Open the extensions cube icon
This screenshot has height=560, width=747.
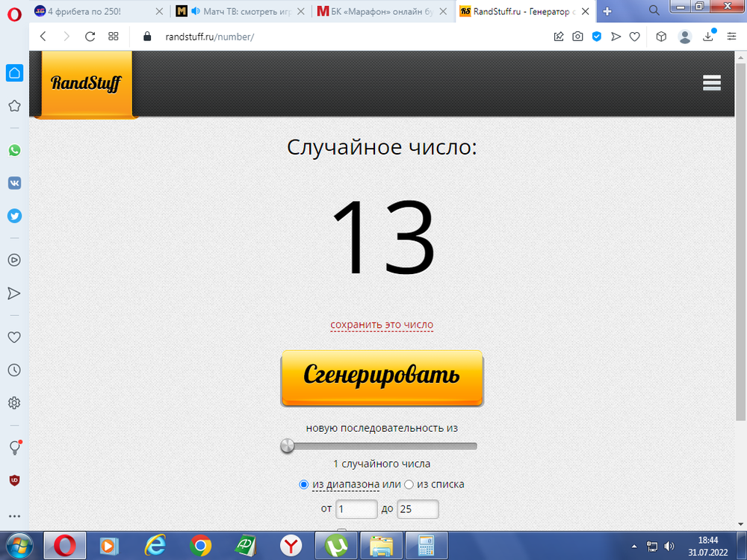661,37
